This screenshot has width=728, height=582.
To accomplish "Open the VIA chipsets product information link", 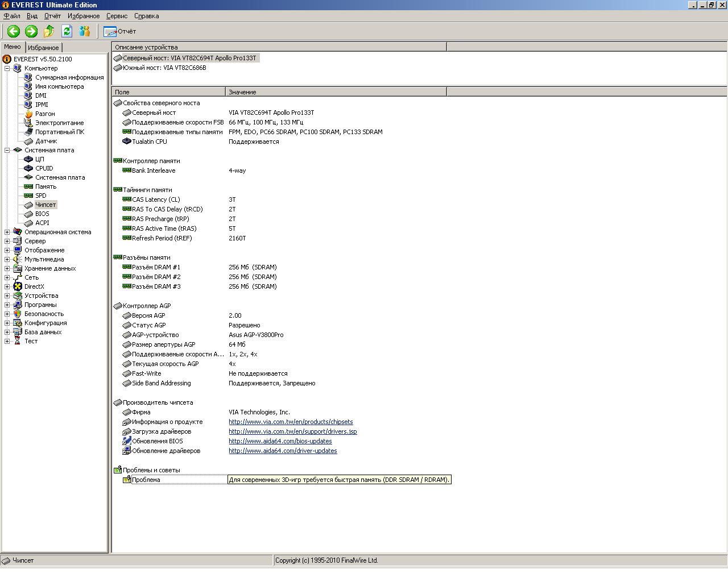I will [291, 422].
